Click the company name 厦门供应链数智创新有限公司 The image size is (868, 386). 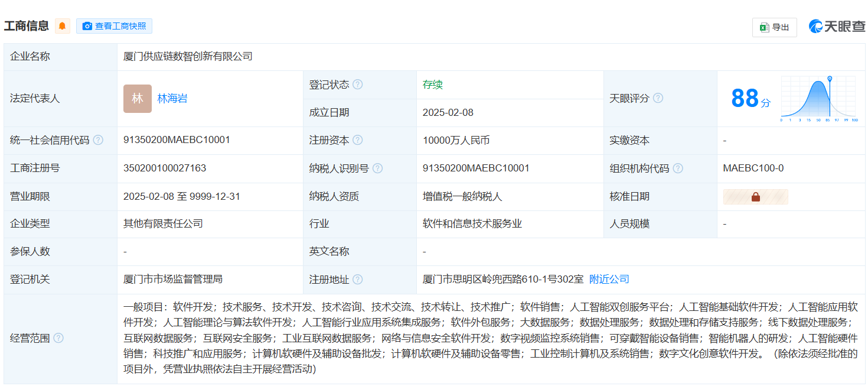[x=188, y=57]
